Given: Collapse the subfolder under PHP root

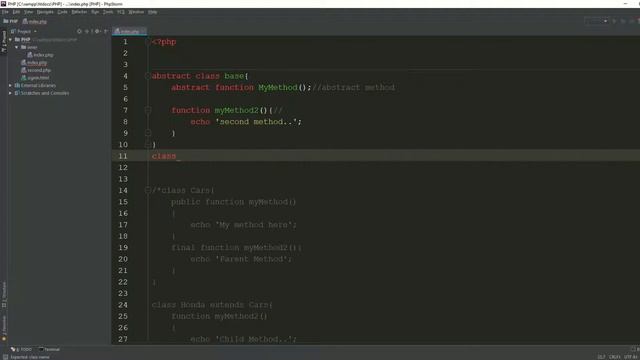Looking at the screenshot, I should click(x=17, y=47).
